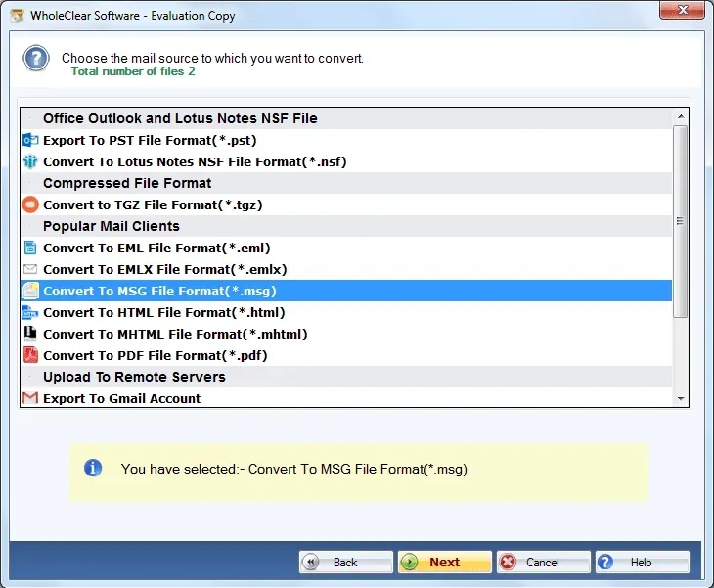The height and width of the screenshot is (588, 714).
Task: Click the question mark icon near the instructions
Action: pyautogui.click(x=36, y=59)
